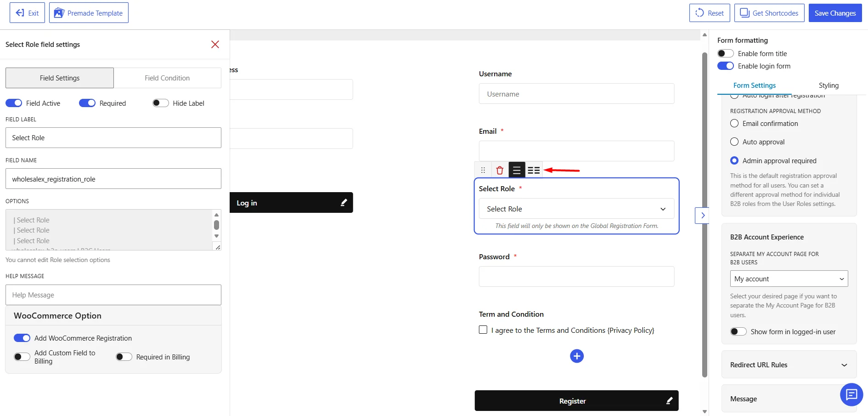Image resolution: width=868 pixels, height=416 pixels.
Task: Toggle Enable login form
Action: (726, 66)
